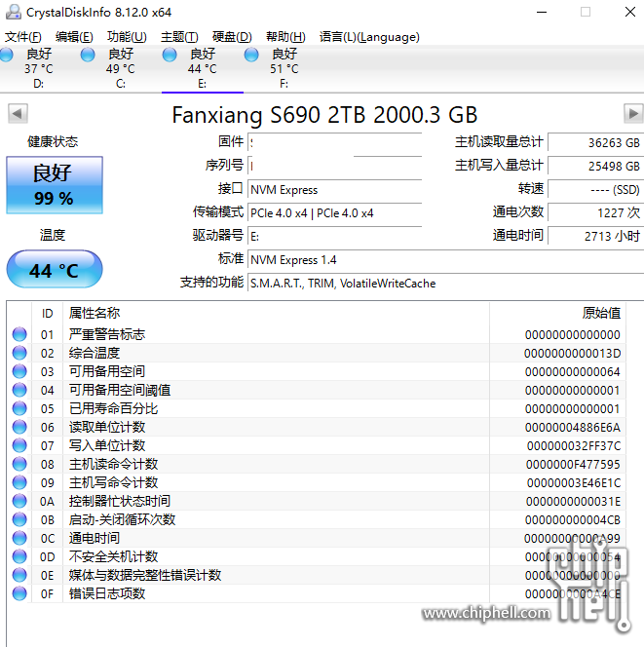The image size is (644, 647).
Task: Click the 固件 firmware field
Action: click(x=334, y=142)
